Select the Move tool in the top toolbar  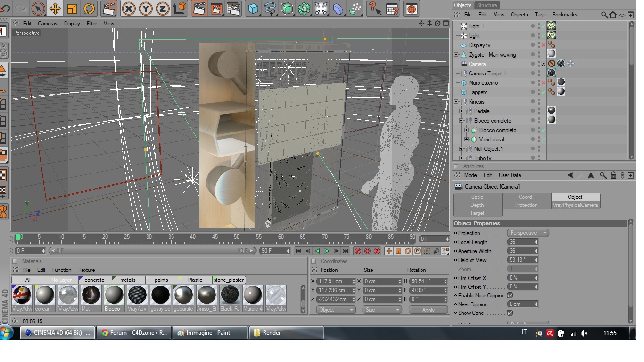click(x=55, y=8)
